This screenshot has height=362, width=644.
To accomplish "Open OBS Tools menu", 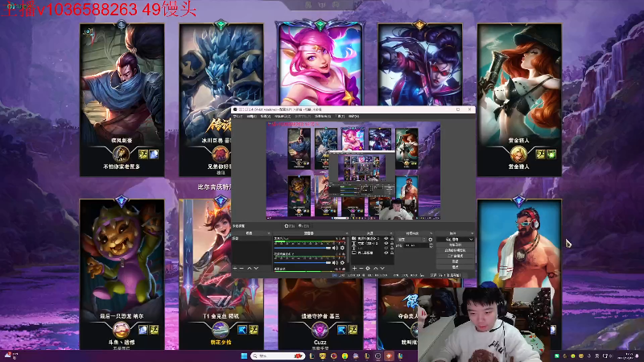I will tap(340, 116).
